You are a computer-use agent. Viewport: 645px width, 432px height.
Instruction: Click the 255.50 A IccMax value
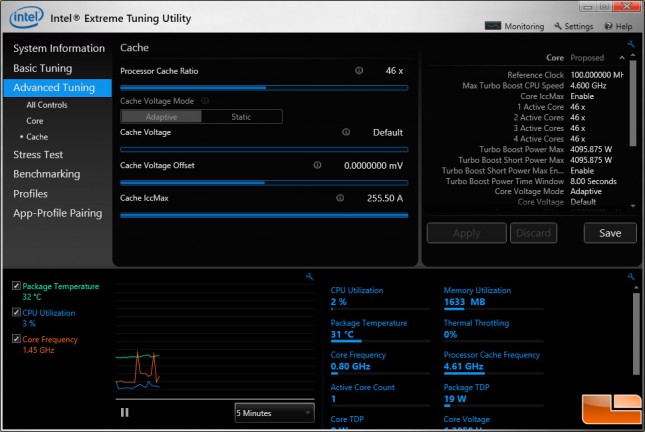tap(385, 198)
